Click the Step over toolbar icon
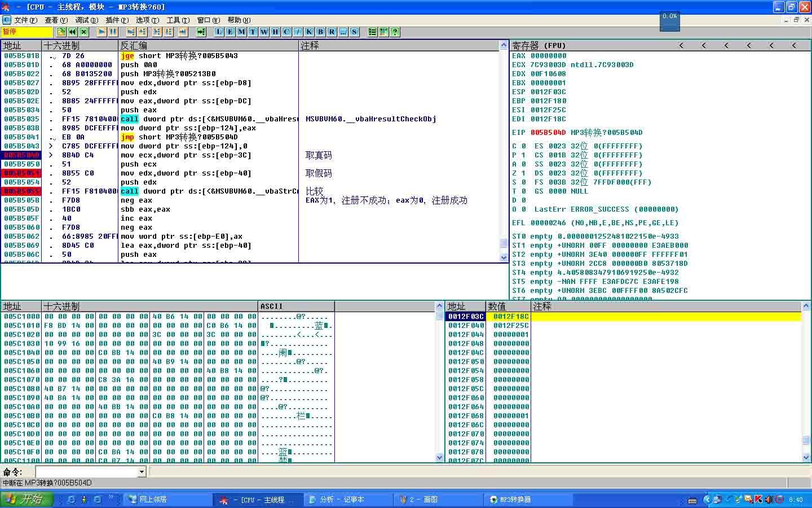812x508 pixels. pyautogui.click(x=142, y=32)
